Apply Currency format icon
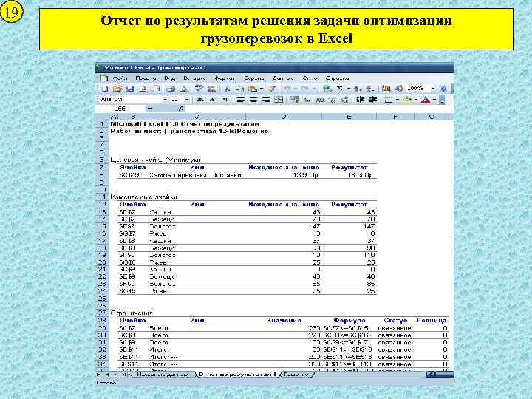The height and width of the screenshot is (399, 532). pyautogui.click(x=295, y=100)
